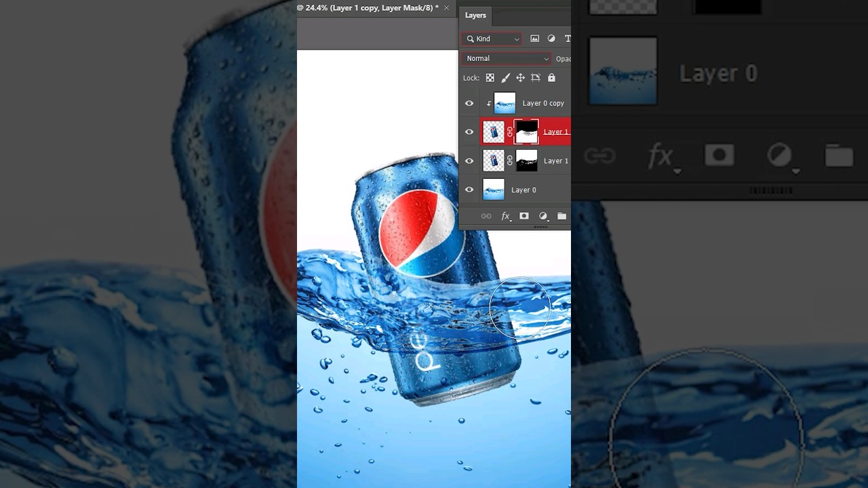This screenshot has width=868, height=488.
Task: Hide the selected red Layer 1 copy
Action: [x=469, y=131]
